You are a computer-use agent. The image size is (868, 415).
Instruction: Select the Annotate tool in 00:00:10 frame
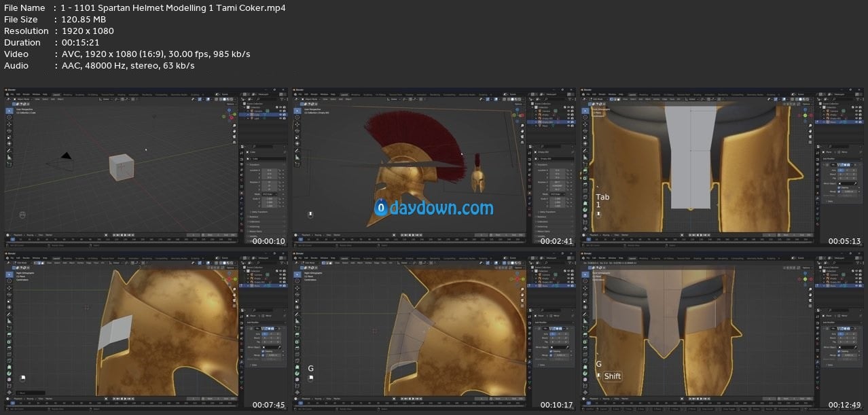pos(10,150)
